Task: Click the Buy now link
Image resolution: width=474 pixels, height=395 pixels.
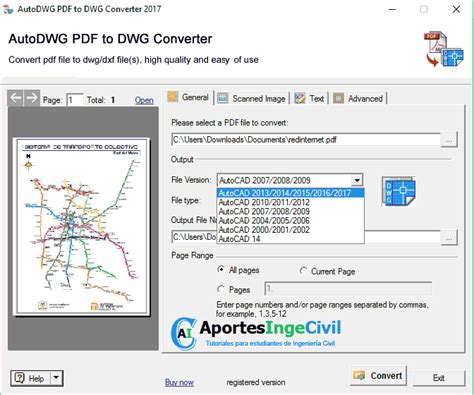Action: coord(179,382)
